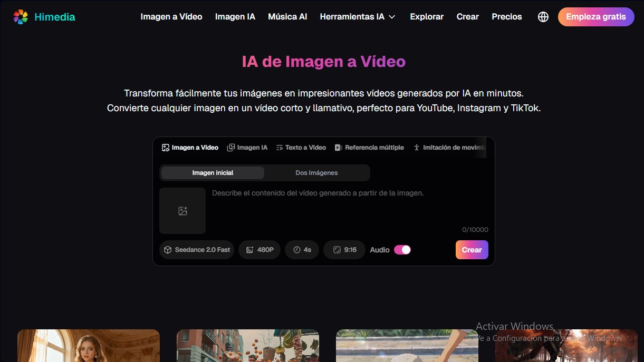Switch to the Texto a Vídeo tab
The height and width of the screenshot is (362, 644).
click(301, 148)
